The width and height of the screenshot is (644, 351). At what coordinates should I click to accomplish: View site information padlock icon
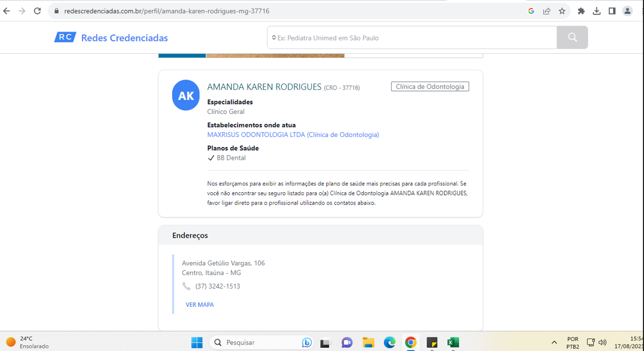coord(57,11)
